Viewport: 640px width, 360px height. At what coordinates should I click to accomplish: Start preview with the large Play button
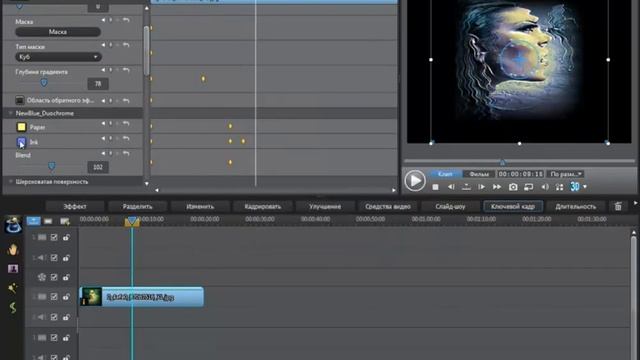coord(415,180)
